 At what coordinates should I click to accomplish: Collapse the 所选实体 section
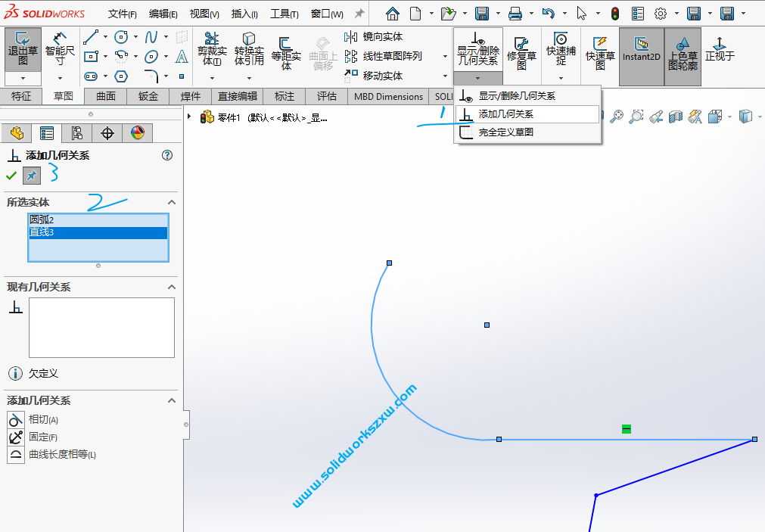172,202
